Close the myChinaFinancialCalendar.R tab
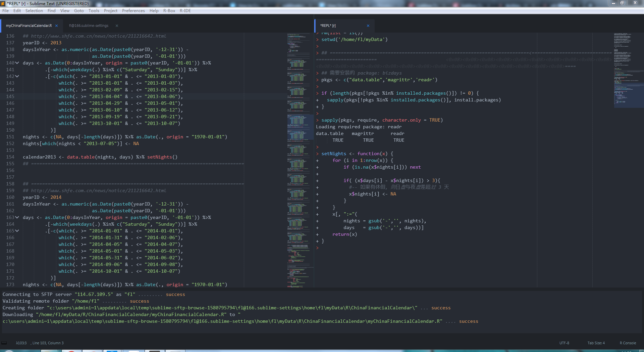Screen dimensions: 644x352 56,26
